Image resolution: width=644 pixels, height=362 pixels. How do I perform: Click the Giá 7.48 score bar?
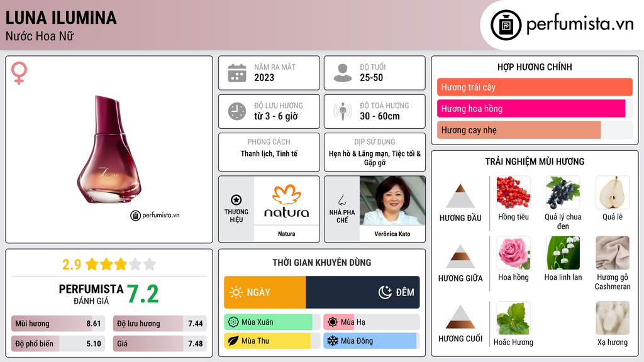tap(160, 344)
